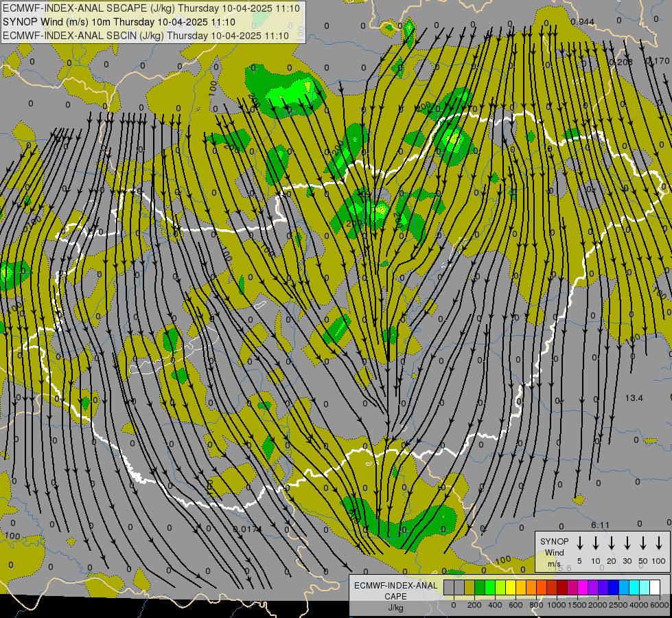The image size is (672, 618).
Task: Click the 200 tick label in CAPE legend
Action: tap(474, 605)
